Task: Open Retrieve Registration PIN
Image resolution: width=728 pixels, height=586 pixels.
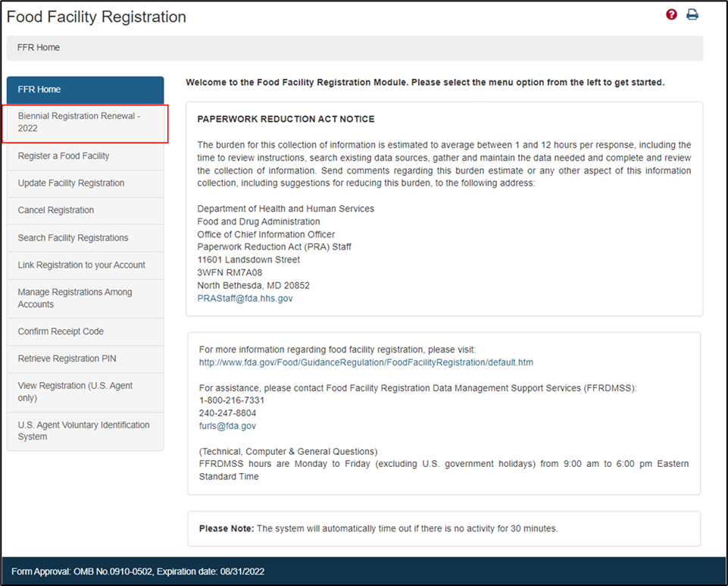Action: click(86, 359)
